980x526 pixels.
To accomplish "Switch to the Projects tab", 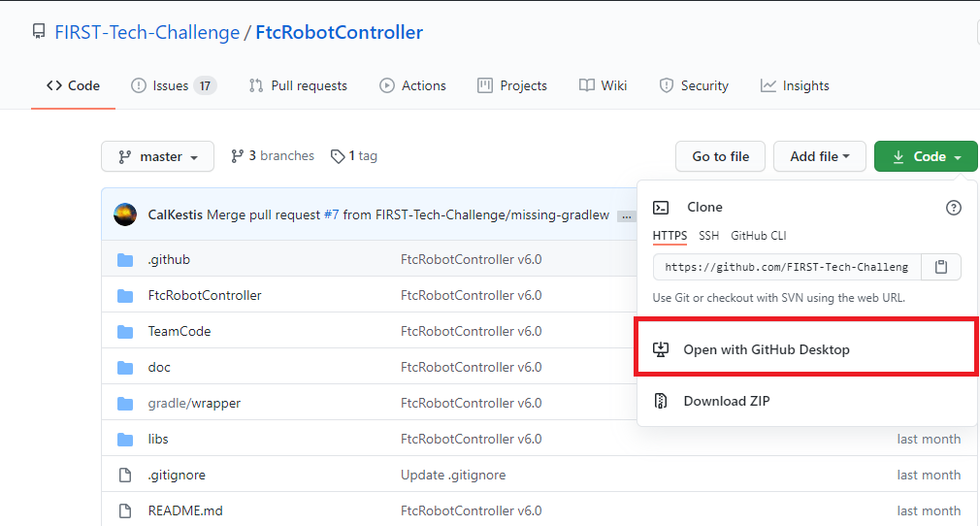I will 512,85.
